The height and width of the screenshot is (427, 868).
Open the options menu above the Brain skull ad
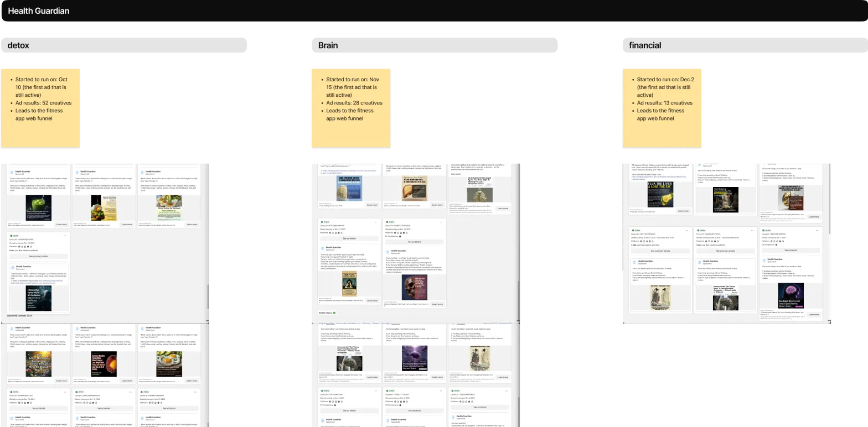click(x=441, y=222)
